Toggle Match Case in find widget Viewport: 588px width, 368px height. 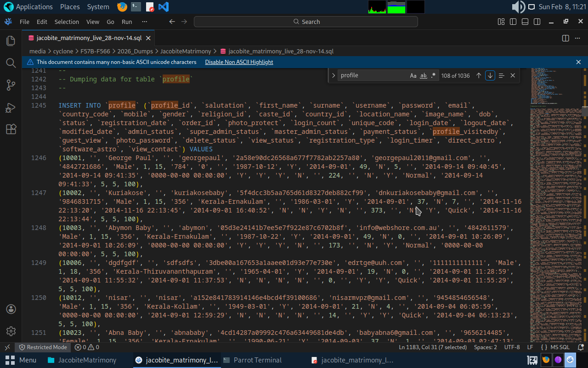point(413,75)
